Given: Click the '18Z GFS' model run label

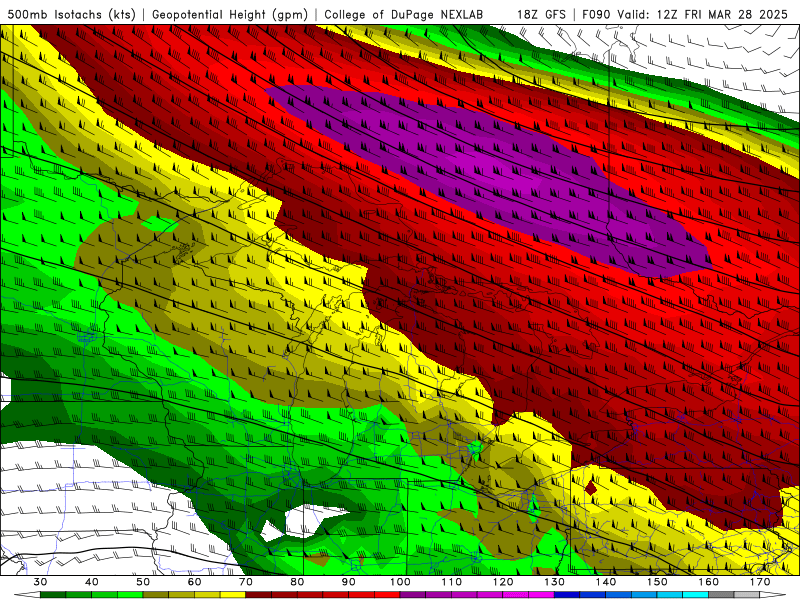Looking at the screenshot, I should [x=541, y=15].
